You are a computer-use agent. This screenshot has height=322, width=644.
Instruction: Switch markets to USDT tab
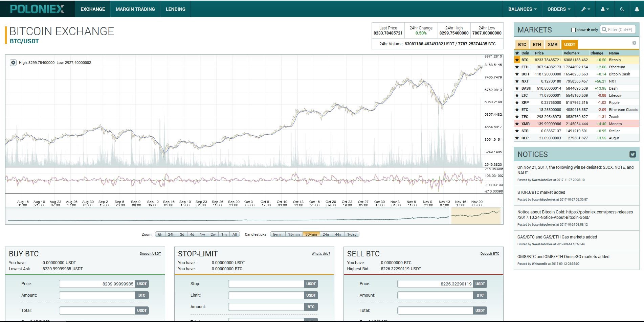click(x=570, y=44)
